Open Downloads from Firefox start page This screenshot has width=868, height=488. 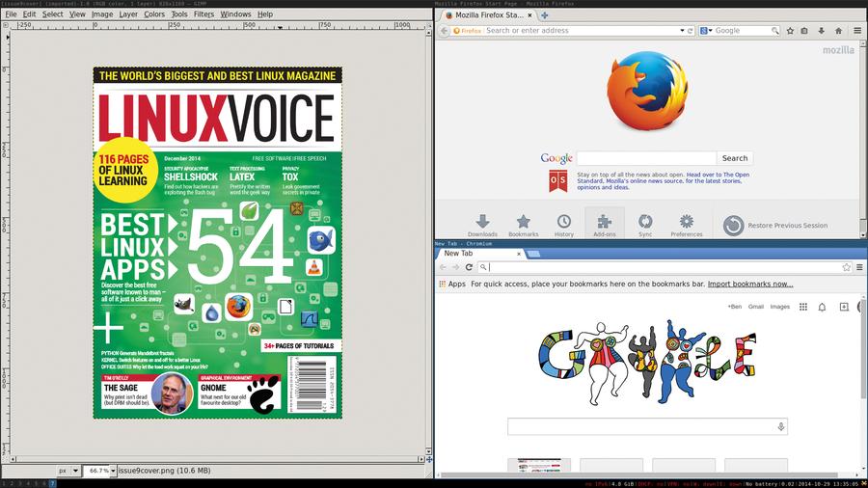coord(482,225)
